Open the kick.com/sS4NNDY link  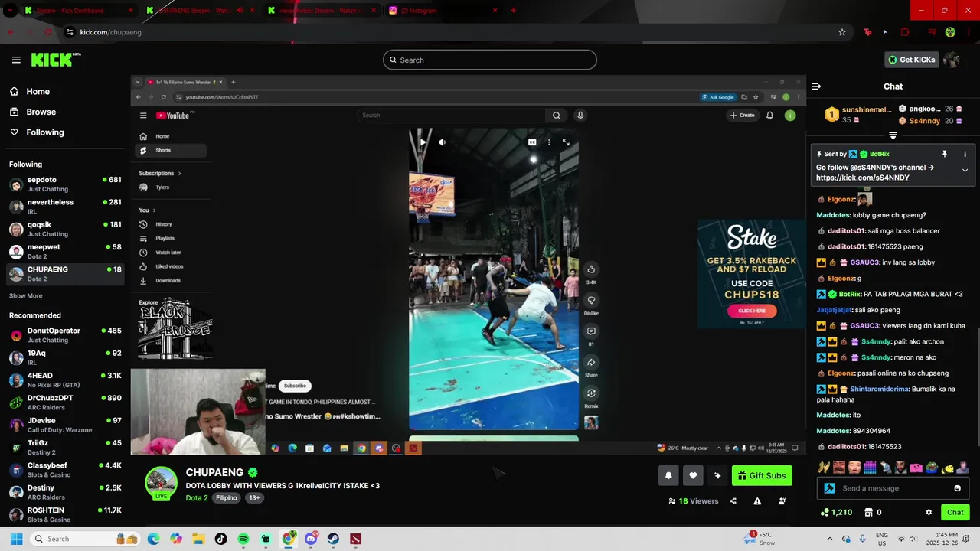pos(863,178)
